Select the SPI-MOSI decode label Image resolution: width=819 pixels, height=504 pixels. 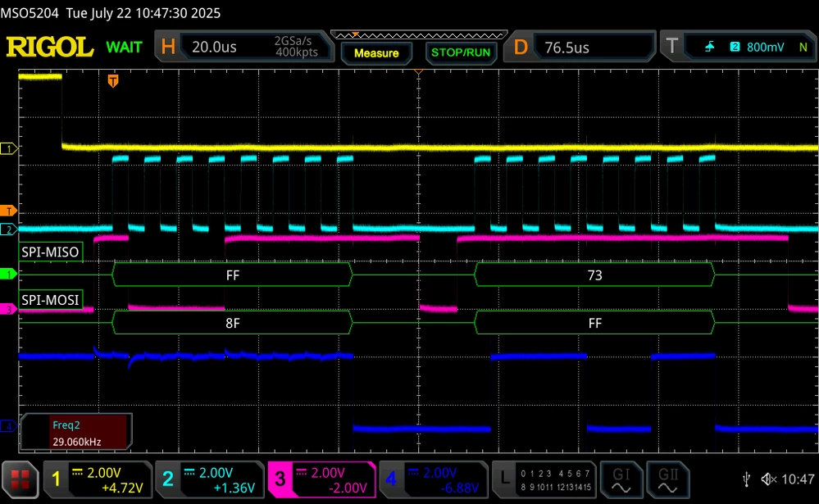click(x=51, y=300)
